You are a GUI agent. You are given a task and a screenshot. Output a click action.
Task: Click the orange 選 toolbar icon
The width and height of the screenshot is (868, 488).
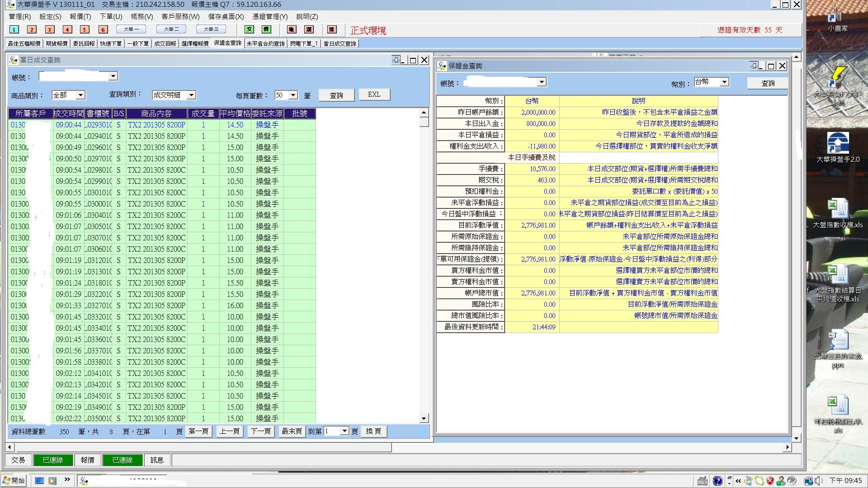pos(309,29)
